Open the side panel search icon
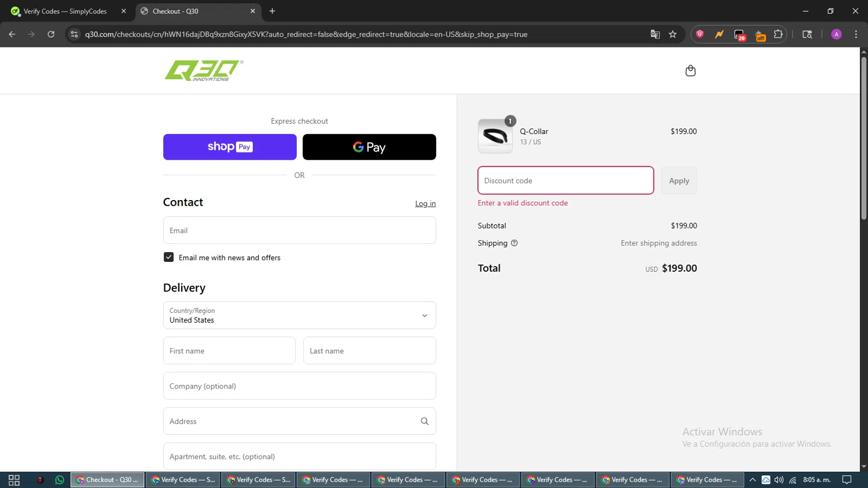 click(x=807, y=34)
